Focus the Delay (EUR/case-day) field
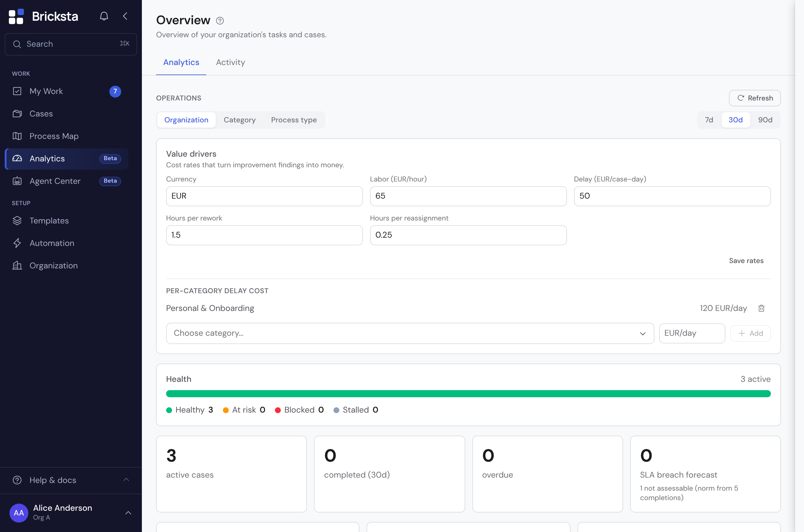This screenshot has width=804, height=532. click(x=672, y=196)
